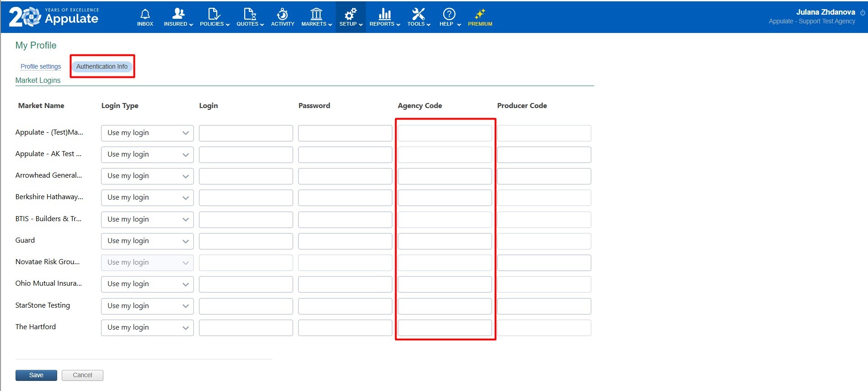Switch to Authentication Info tab
868x391 pixels.
pos(102,66)
